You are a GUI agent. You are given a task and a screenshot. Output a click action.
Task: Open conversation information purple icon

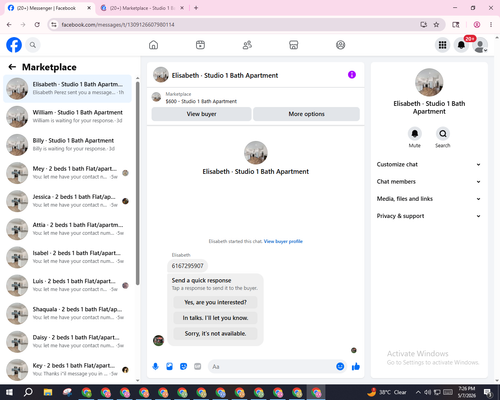[352, 75]
